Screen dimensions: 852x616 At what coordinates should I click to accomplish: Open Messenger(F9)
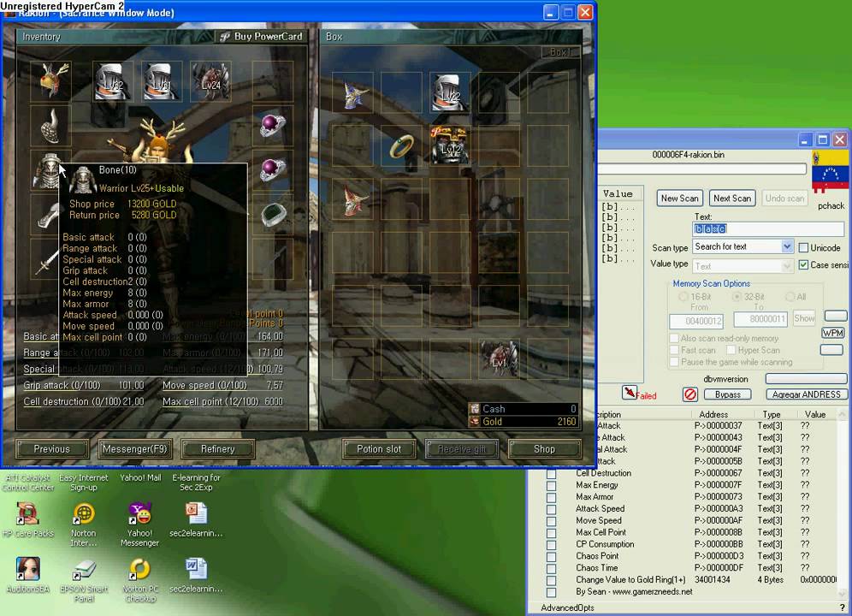tap(135, 449)
